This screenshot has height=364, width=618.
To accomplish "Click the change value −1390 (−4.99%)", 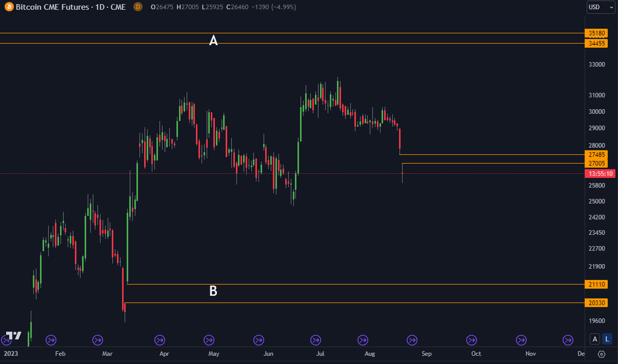I will click(x=273, y=7).
